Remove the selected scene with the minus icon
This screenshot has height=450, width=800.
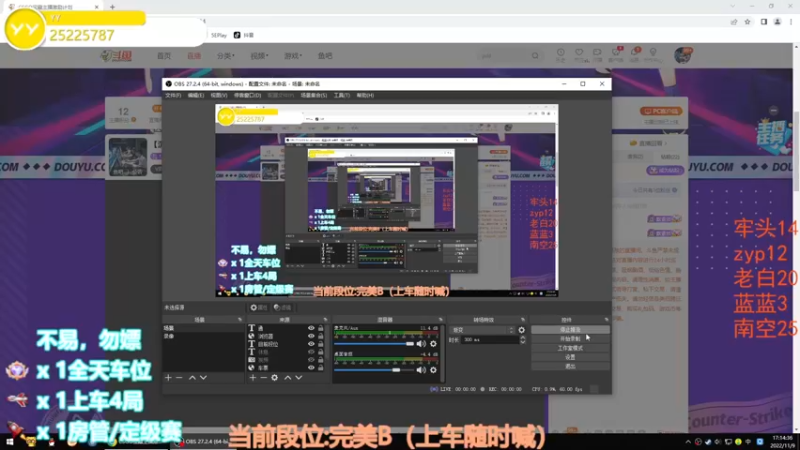(x=179, y=378)
